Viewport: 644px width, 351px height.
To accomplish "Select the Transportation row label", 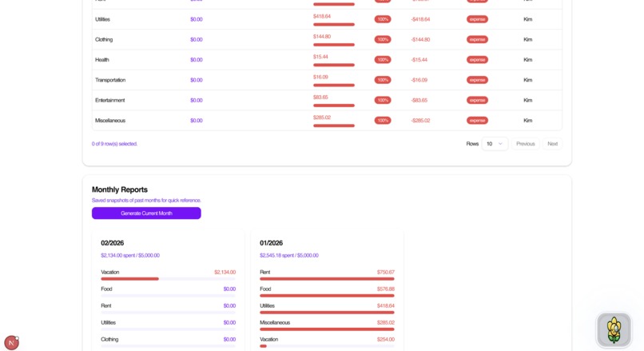I will point(110,80).
